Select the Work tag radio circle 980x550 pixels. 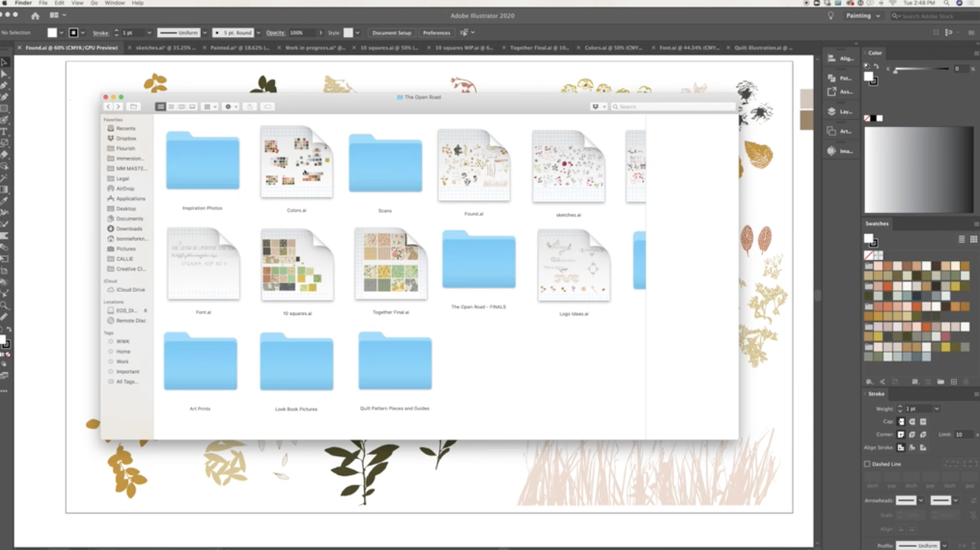point(110,362)
